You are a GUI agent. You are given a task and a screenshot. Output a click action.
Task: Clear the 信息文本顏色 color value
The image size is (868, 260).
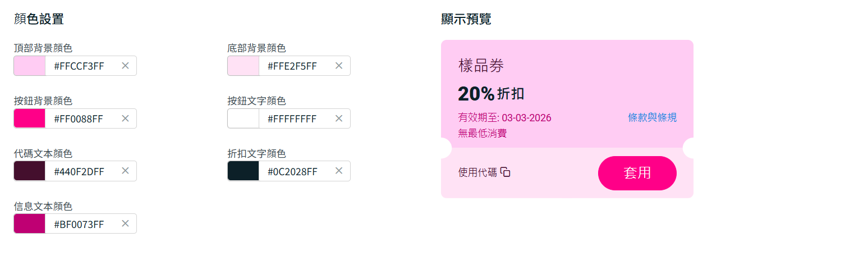[125, 223]
